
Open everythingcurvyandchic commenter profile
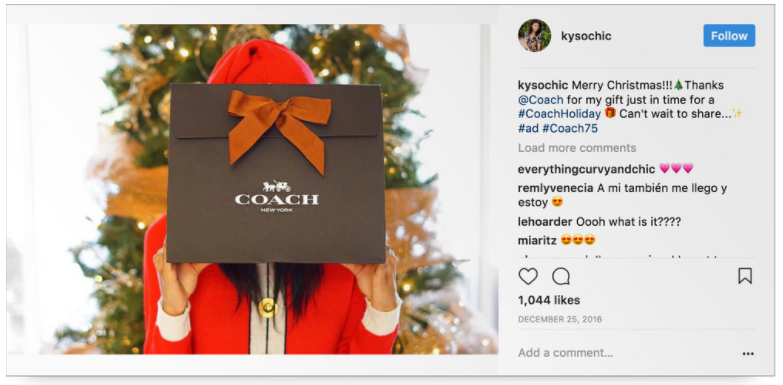click(586, 169)
